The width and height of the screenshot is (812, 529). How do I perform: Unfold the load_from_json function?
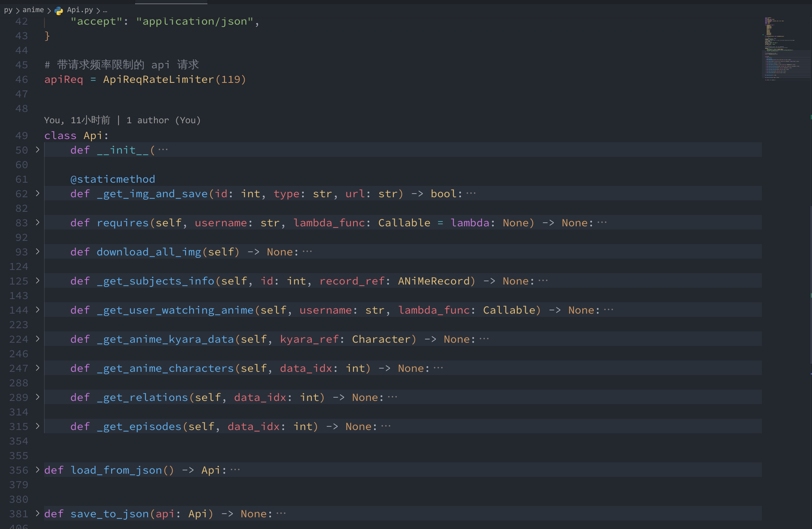[x=38, y=470]
